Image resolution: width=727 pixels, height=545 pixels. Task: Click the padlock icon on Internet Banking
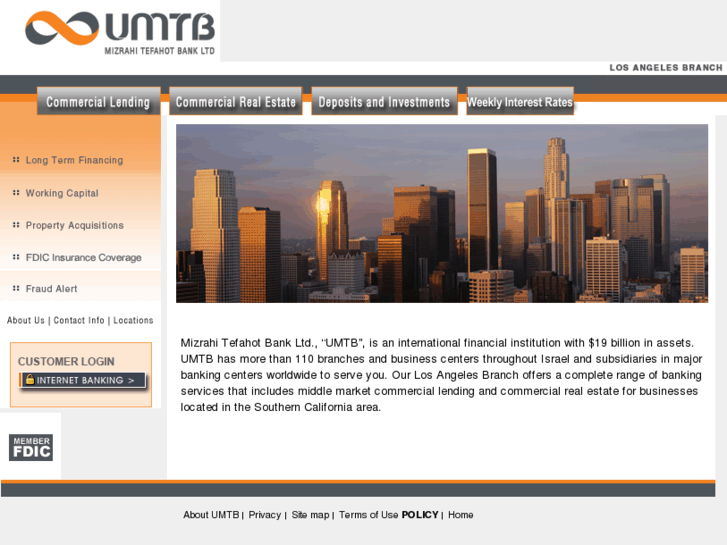30,379
